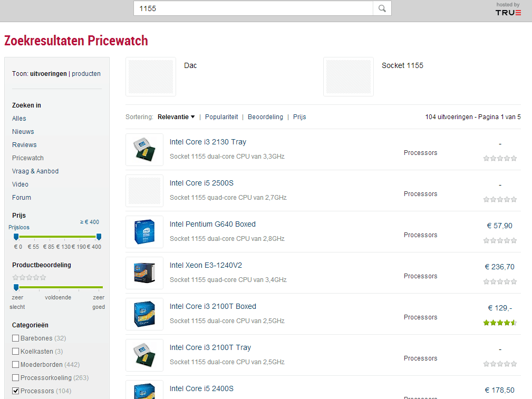Open the Relevantie sorting dropdown arrow

point(193,116)
